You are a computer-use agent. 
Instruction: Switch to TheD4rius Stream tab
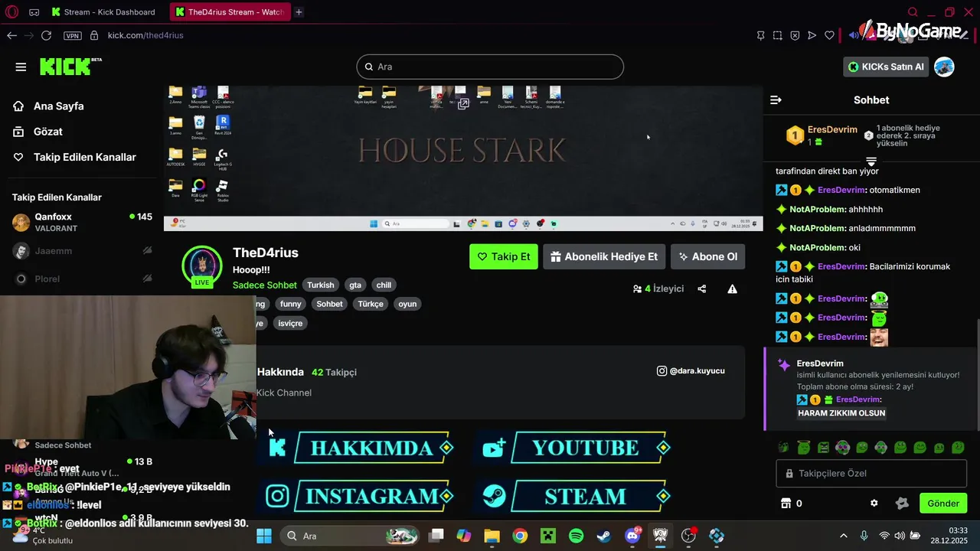click(230, 11)
